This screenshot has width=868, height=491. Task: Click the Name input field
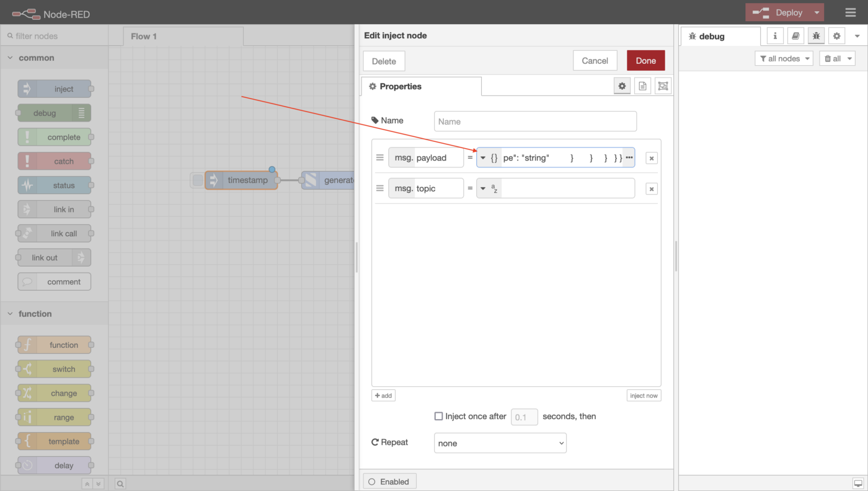tap(535, 122)
